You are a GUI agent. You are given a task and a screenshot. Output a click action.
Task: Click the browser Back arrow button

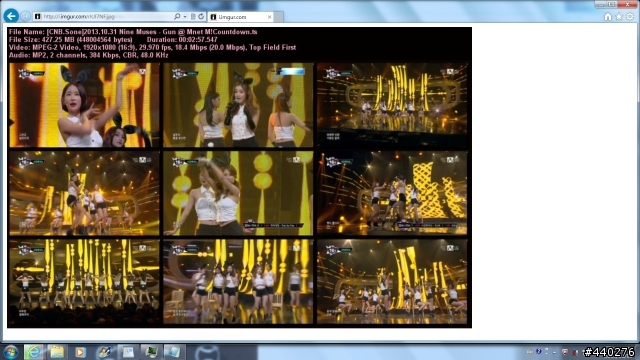coord(11,16)
